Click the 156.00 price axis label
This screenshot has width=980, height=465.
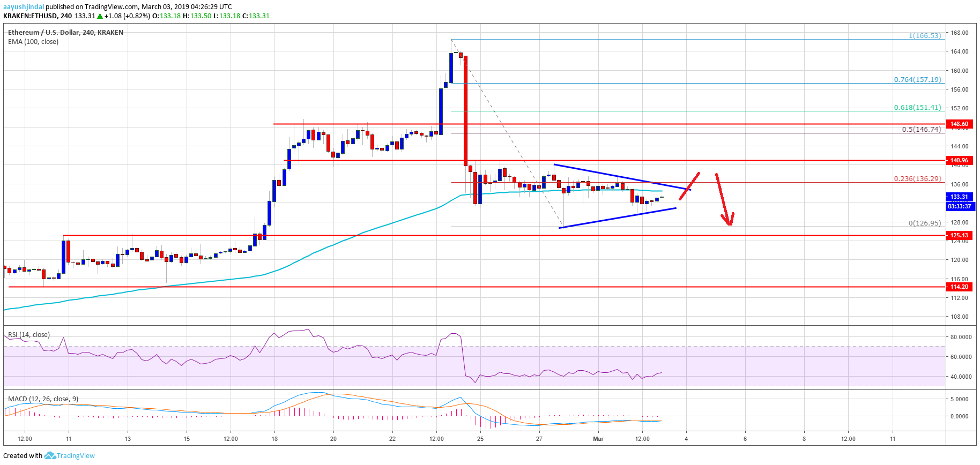pos(959,89)
